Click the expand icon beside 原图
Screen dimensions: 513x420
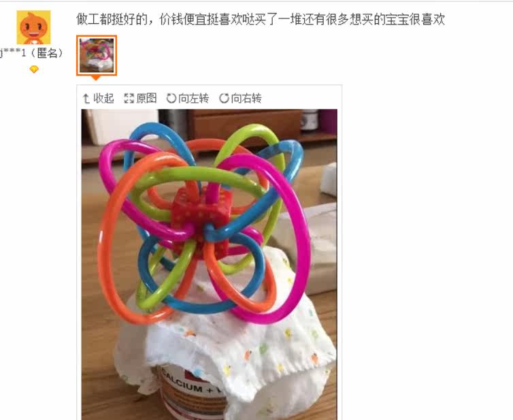point(129,98)
